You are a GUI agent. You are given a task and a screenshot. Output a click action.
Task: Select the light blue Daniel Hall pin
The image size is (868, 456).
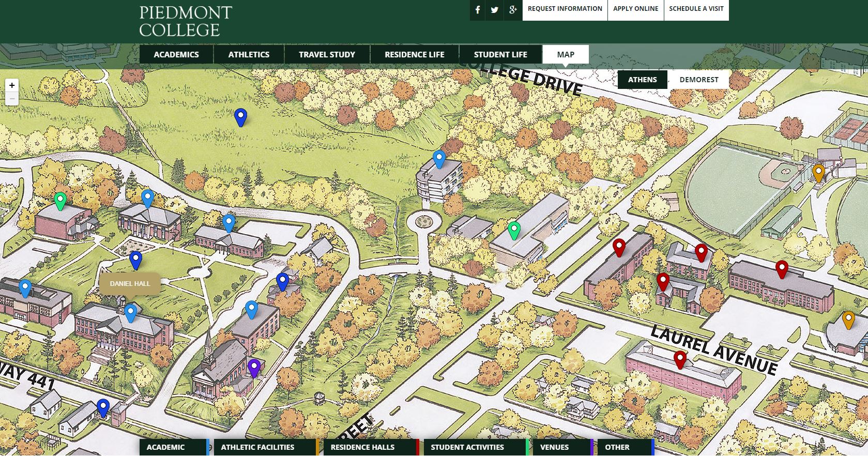coord(130,313)
